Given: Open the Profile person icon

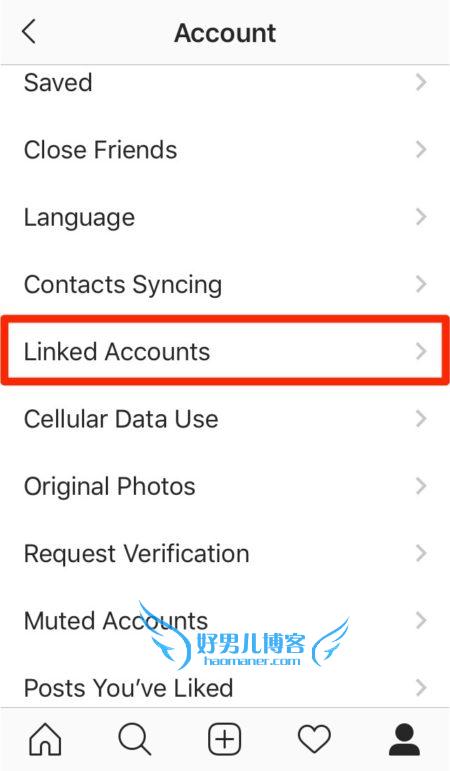Looking at the screenshot, I should [404, 739].
